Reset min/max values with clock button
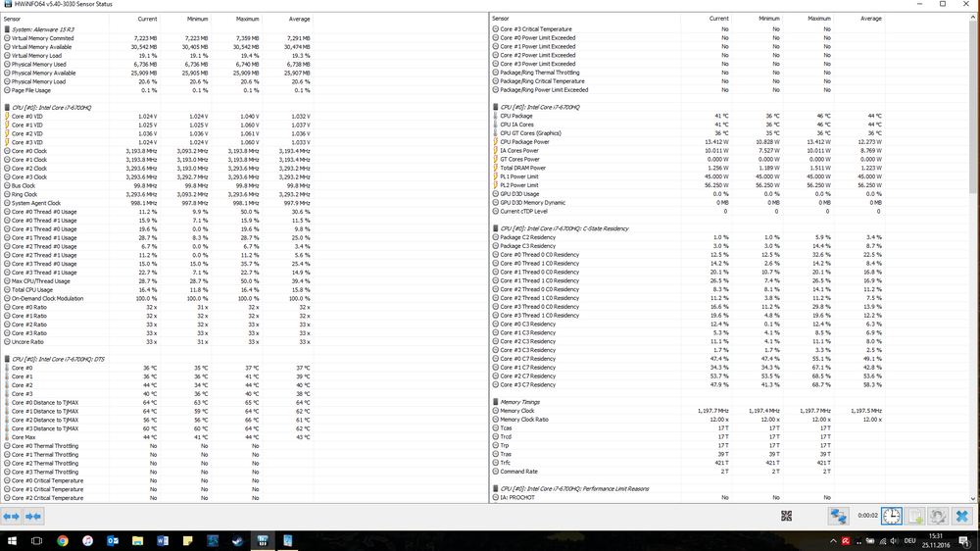980x551 pixels. click(892, 516)
